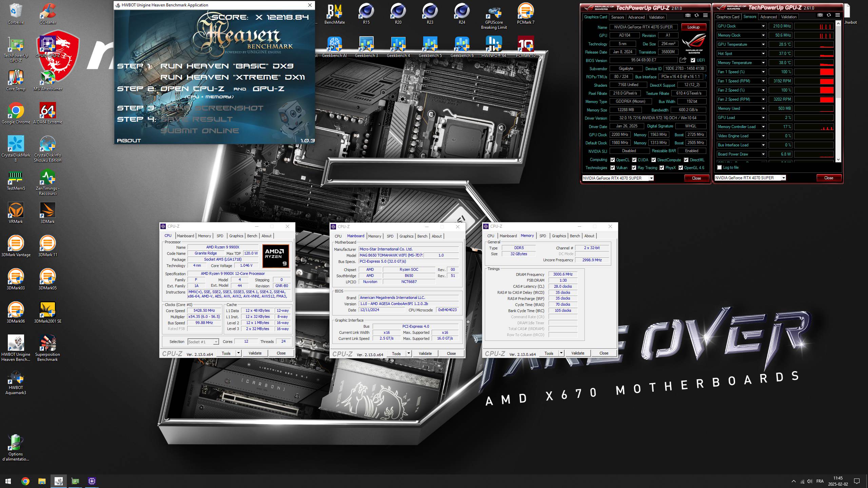Viewport: 868px width, 488px height.
Task: Open Tools dropdown arrow in CPU-Z CPU window
Action: (238, 353)
